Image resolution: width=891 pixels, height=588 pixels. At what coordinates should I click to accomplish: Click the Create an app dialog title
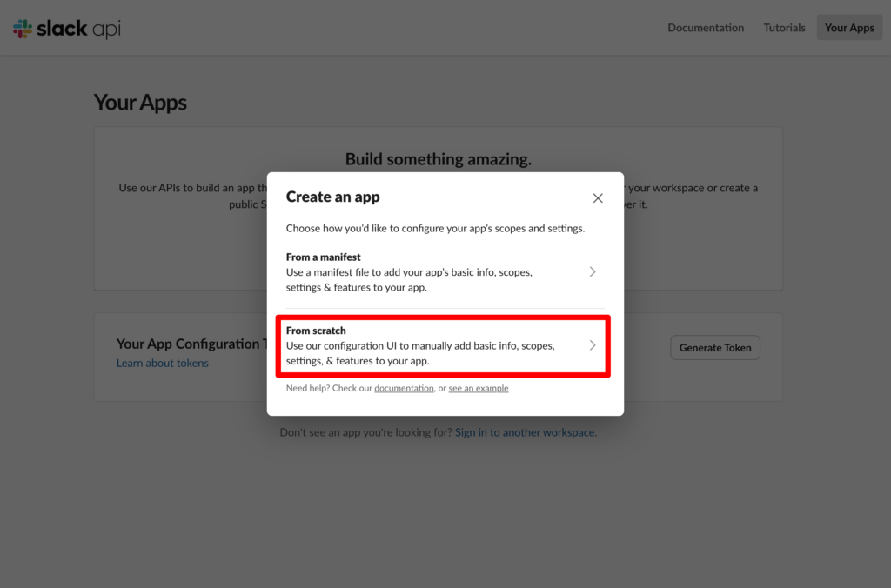point(333,197)
